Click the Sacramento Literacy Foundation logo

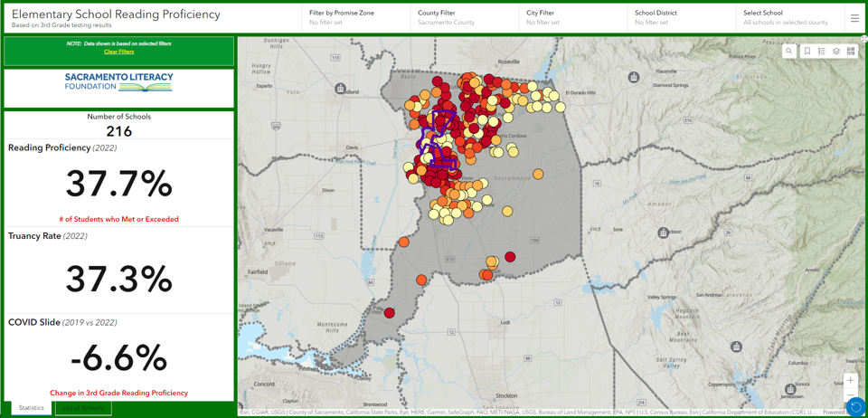[118, 82]
